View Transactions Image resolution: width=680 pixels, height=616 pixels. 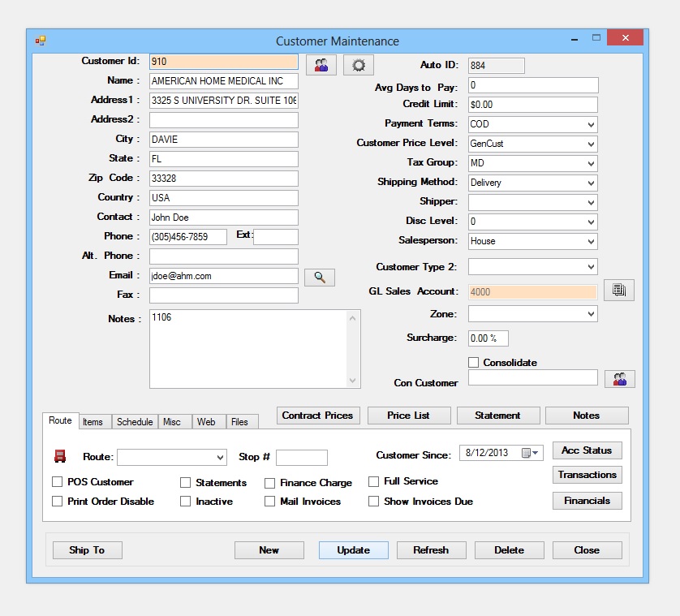(x=587, y=475)
